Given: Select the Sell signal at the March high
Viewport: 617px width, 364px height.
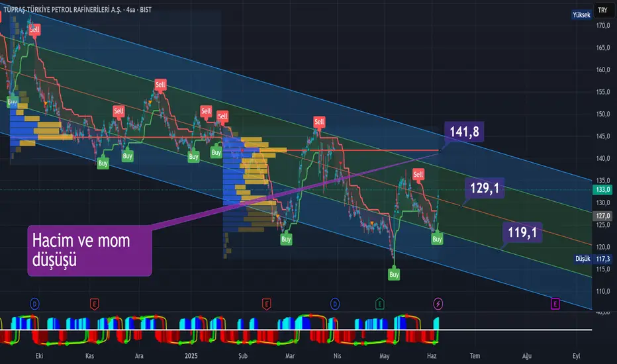Looking at the screenshot, I should click(x=319, y=122).
